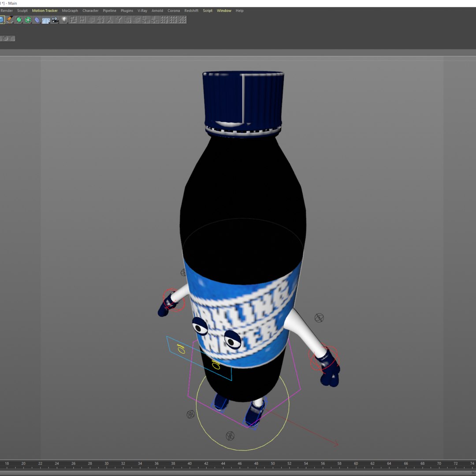
Task: Open the Sculpt menu
Action: pos(22,11)
